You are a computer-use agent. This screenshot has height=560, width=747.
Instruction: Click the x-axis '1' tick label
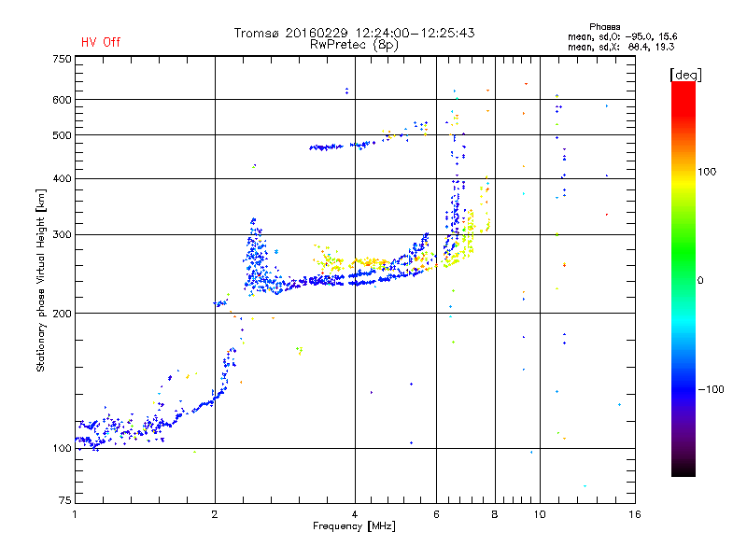(x=75, y=514)
